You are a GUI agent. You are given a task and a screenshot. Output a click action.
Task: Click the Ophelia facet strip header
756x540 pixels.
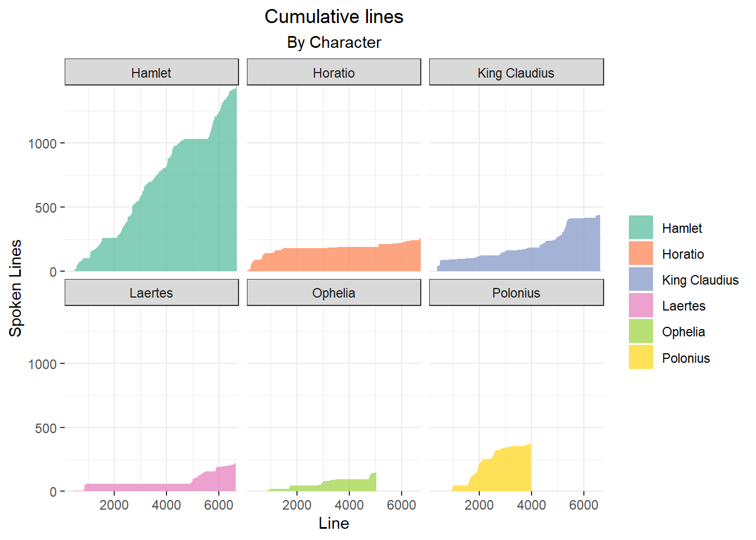(x=334, y=293)
